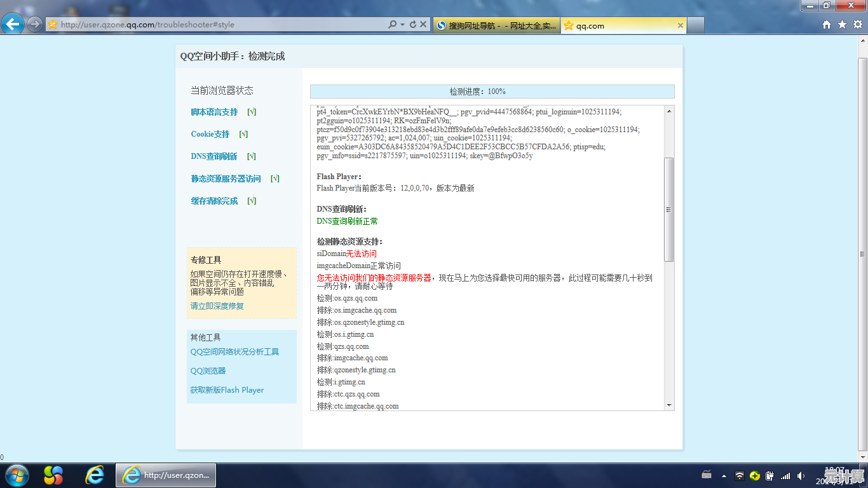This screenshot has height=488, width=868.
Task: Click the log panel scrollbar thumb
Action: 668,209
